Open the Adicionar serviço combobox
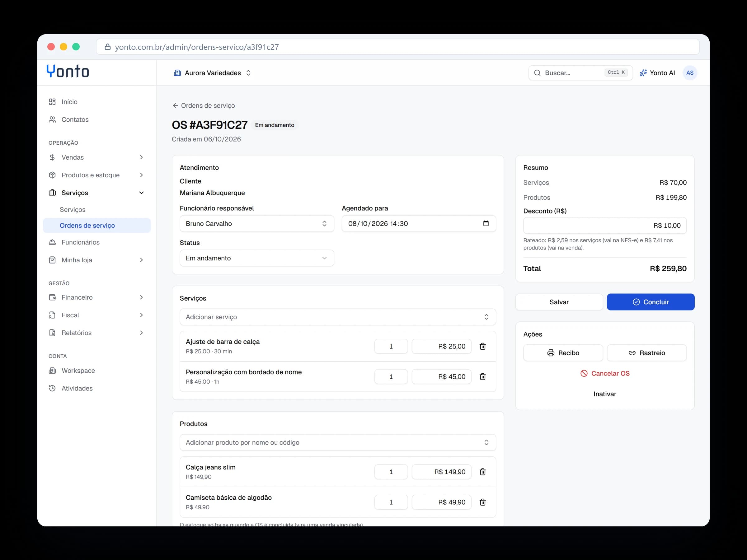 coord(338,317)
